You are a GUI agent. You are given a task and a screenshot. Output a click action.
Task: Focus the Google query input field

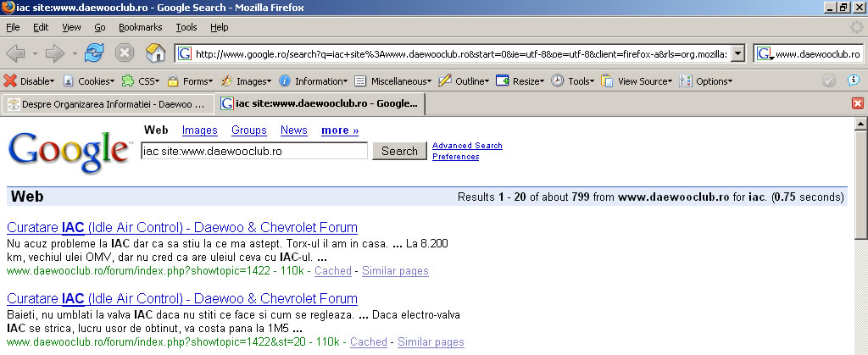coord(254,151)
